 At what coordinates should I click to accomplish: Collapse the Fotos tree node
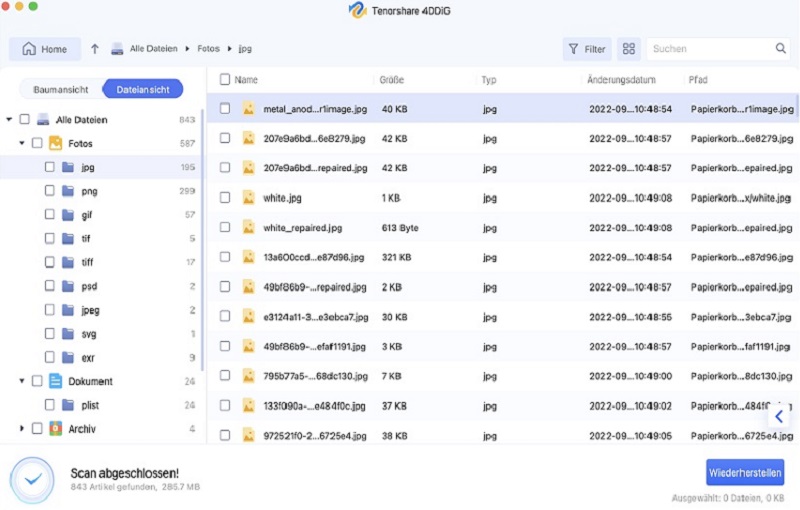pos(22,144)
